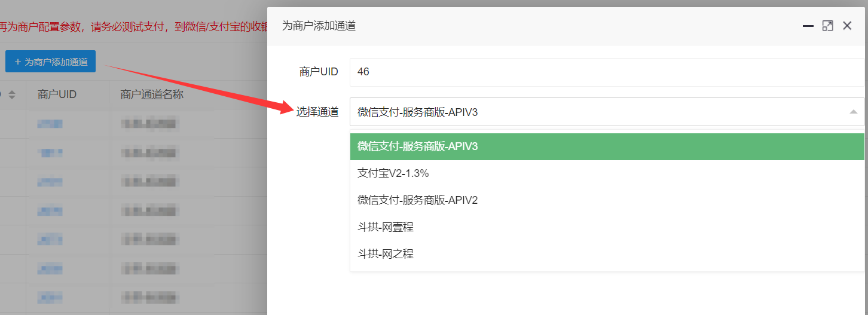Pick 斗拱-网壹程 channel option
This screenshot has width=868, height=315.
pyautogui.click(x=386, y=227)
